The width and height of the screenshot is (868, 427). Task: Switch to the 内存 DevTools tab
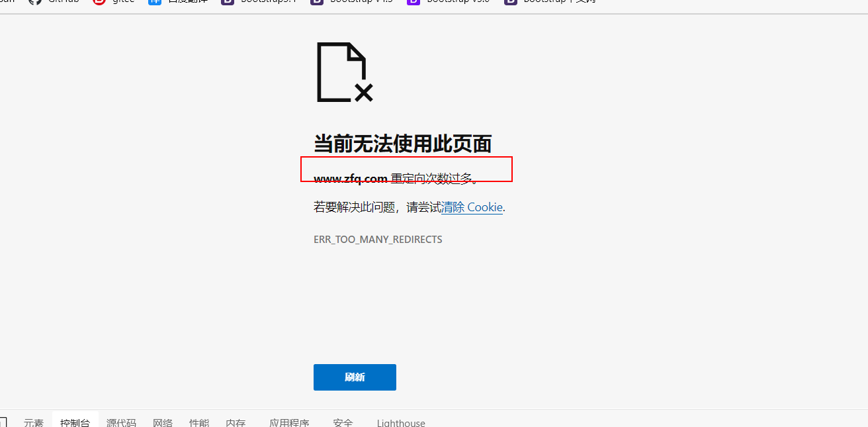pos(236,422)
